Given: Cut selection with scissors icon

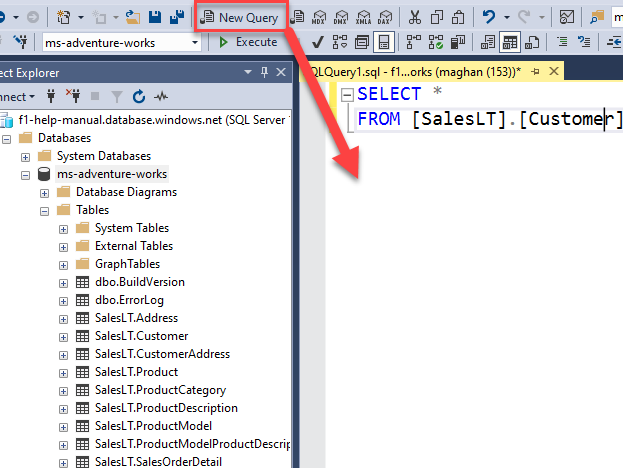Looking at the screenshot, I should coord(414,17).
